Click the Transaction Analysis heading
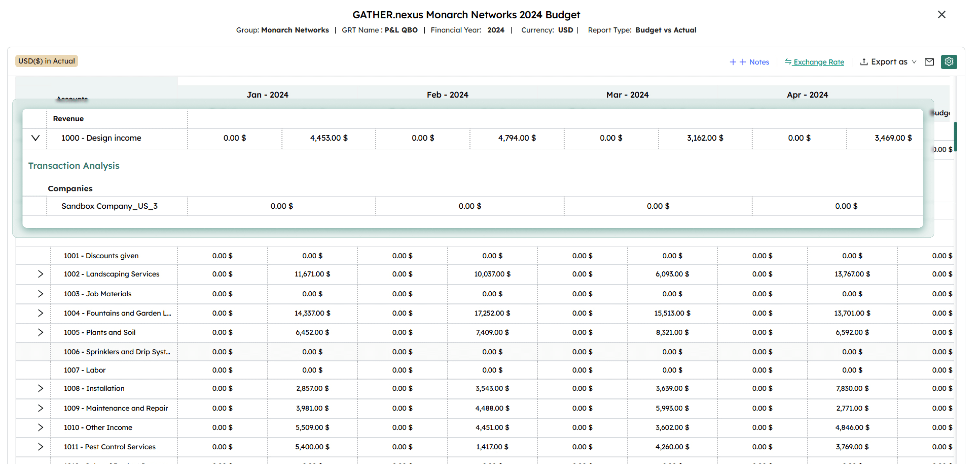Viewport: 980px width, 464px height. click(x=74, y=165)
